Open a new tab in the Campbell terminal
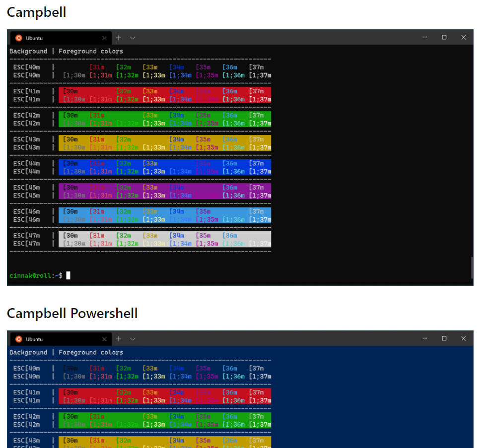The image size is (482, 448). pos(119,38)
